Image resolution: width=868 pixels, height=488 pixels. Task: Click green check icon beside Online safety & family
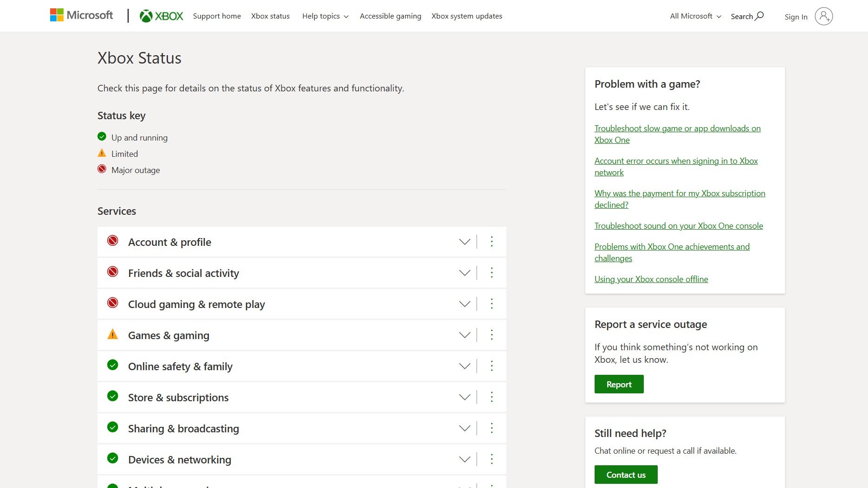[x=113, y=365]
